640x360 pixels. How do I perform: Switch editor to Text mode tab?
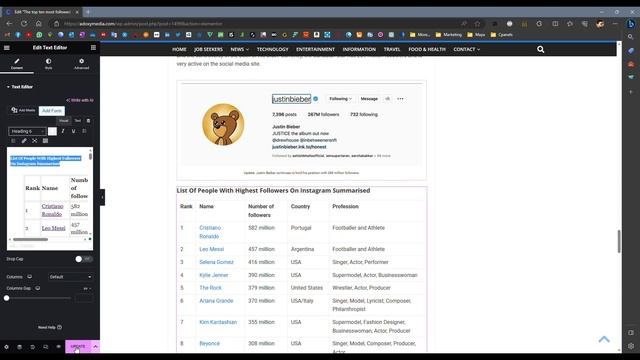pos(78,121)
